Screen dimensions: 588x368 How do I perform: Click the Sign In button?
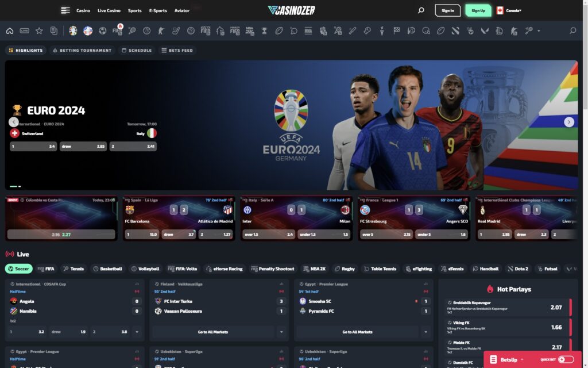448,10
